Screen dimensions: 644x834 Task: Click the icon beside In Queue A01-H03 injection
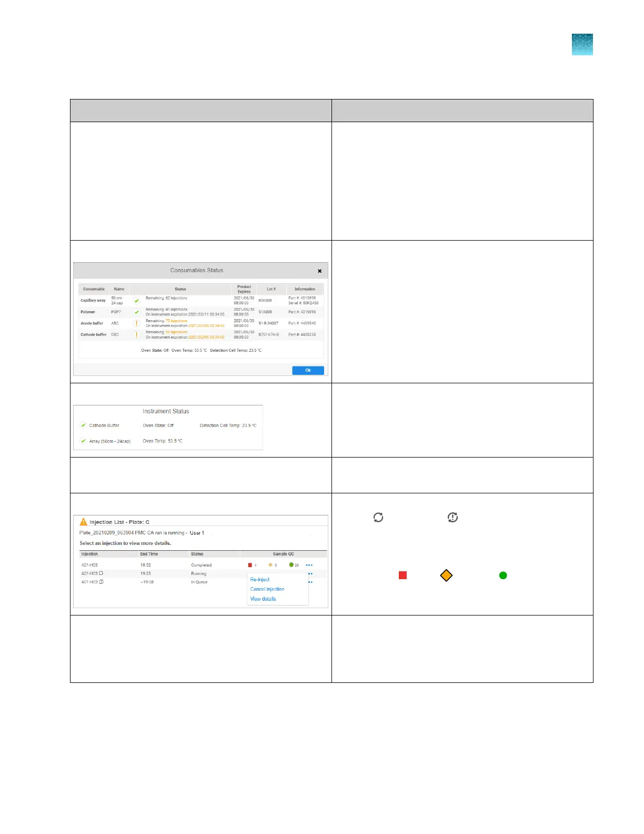[101, 582]
